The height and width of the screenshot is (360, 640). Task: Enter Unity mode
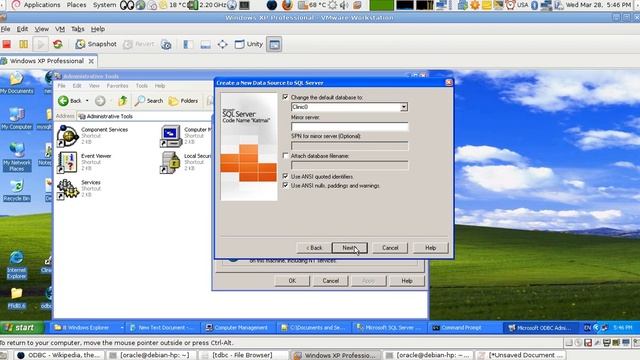(x=249, y=44)
